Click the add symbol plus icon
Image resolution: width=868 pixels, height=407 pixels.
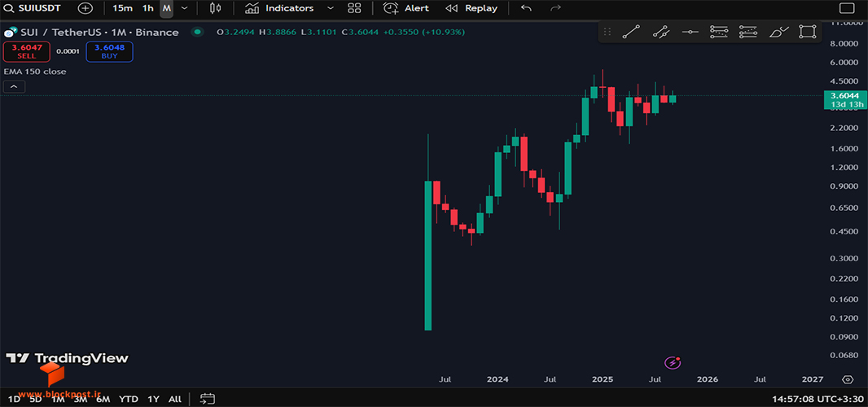click(x=85, y=8)
